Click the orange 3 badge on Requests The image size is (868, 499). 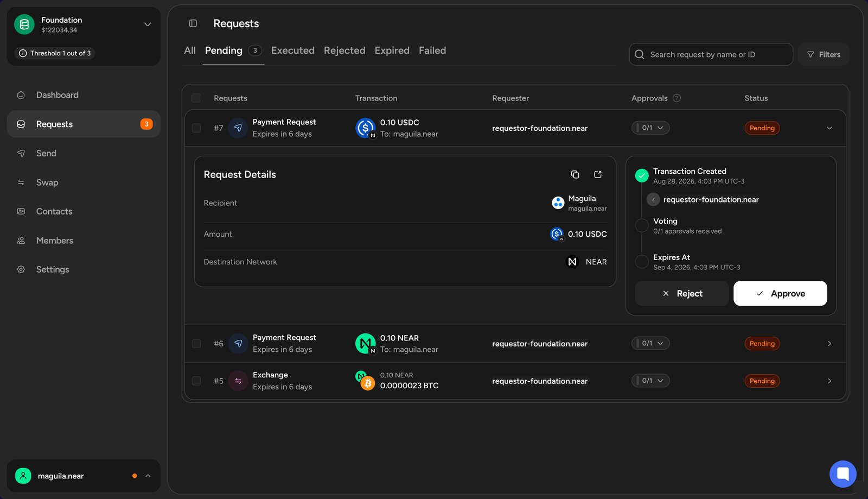146,124
